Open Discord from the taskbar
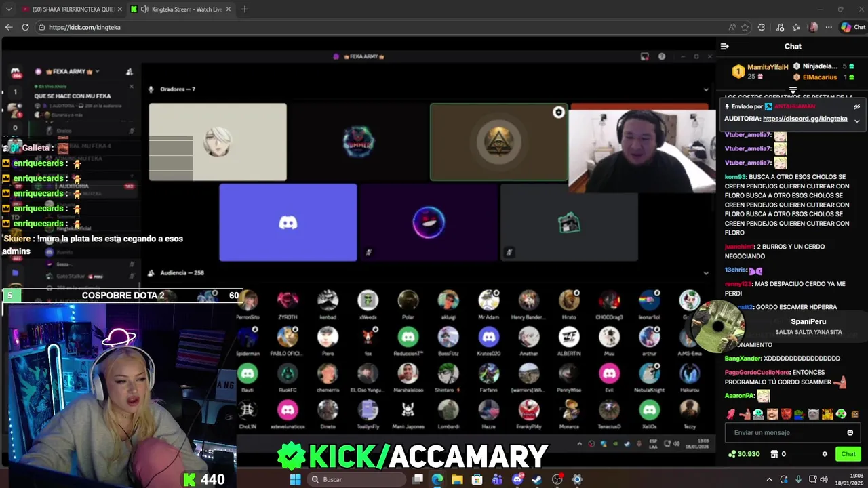The height and width of the screenshot is (488, 868). pyautogui.click(x=517, y=479)
